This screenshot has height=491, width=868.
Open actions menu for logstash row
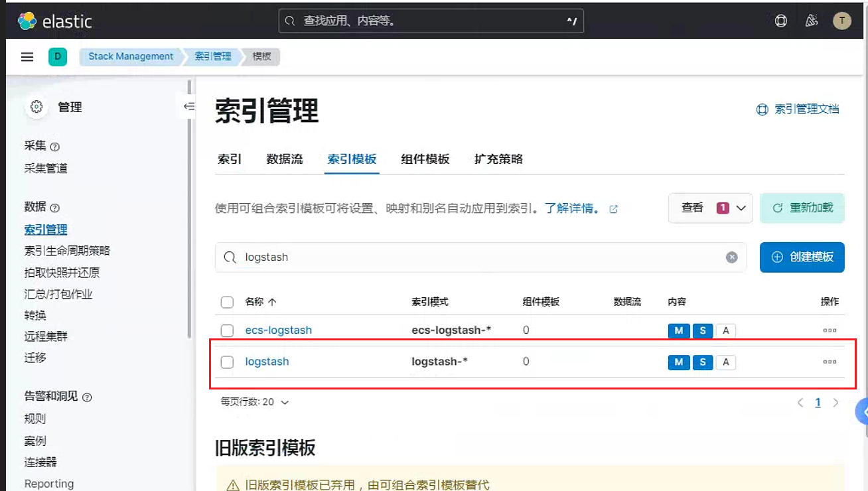pos(830,362)
